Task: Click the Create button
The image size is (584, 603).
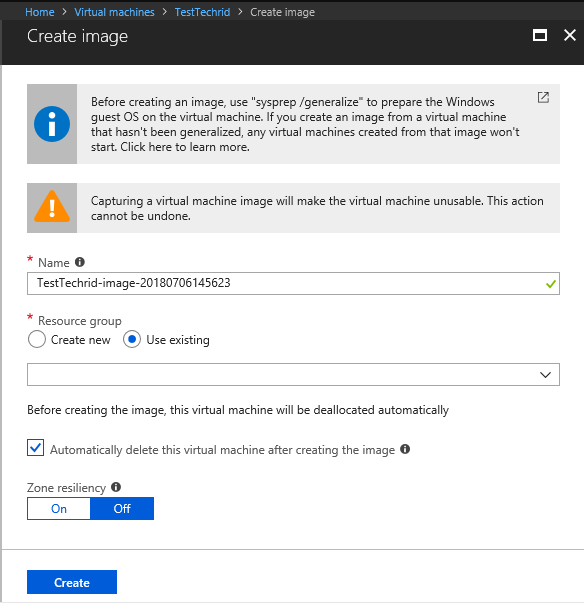Action: pyautogui.click(x=72, y=582)
